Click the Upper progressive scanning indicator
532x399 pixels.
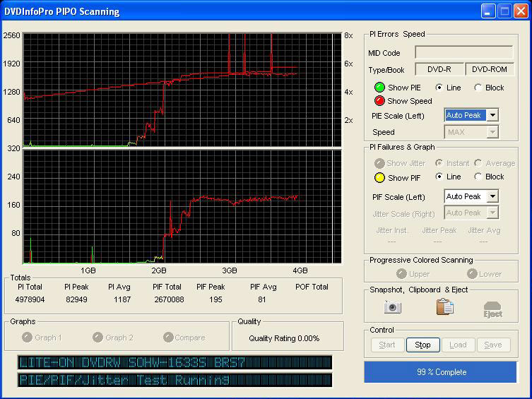(401, 274)
